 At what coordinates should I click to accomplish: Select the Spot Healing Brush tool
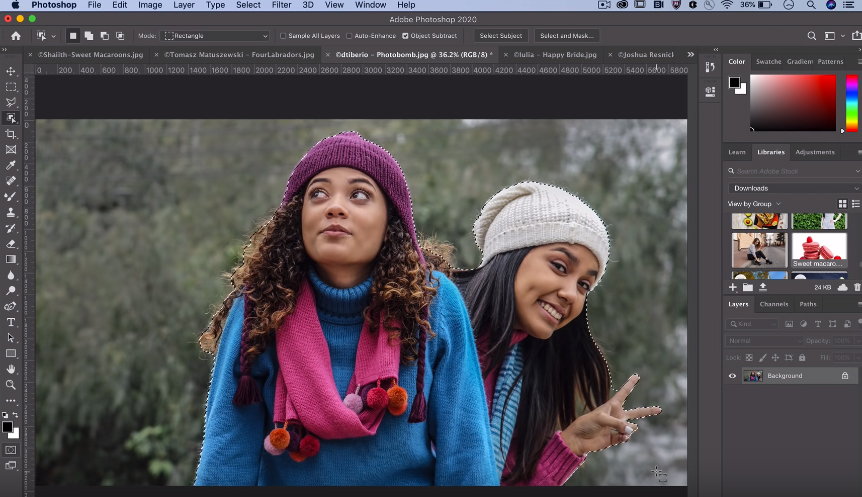11,181
